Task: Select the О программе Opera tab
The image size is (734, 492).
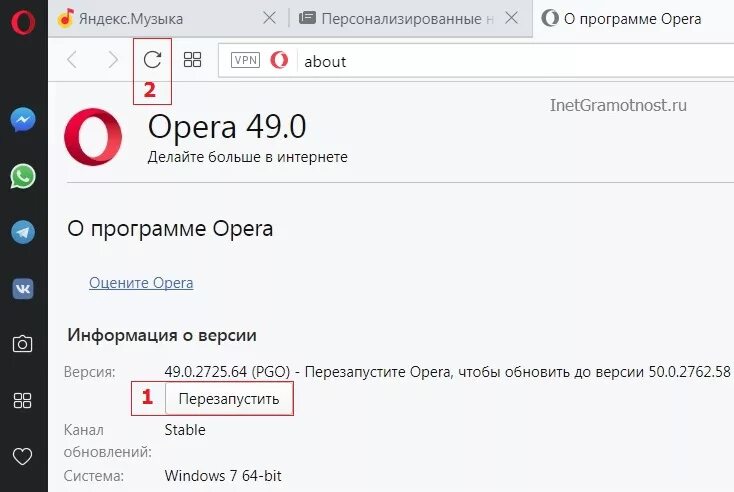Action: click(633, 19)
